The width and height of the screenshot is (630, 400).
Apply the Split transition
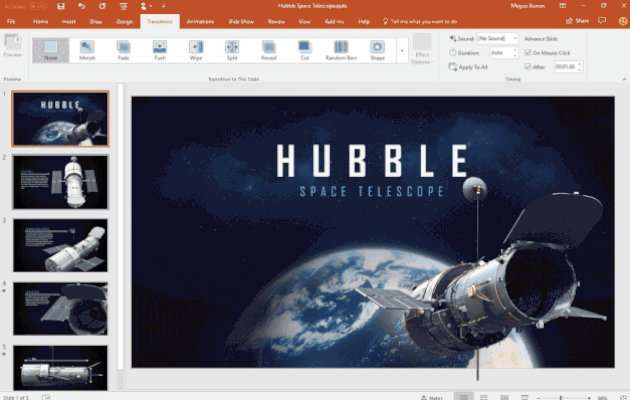232,50
